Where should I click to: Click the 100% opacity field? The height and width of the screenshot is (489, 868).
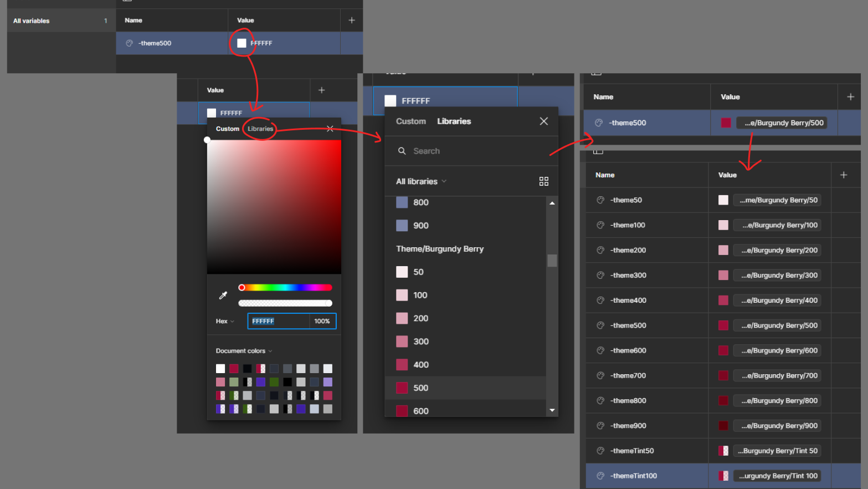point(322,321)
